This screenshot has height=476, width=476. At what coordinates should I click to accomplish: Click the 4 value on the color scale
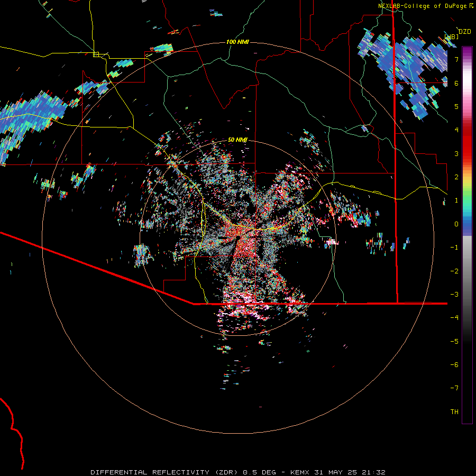456,130
